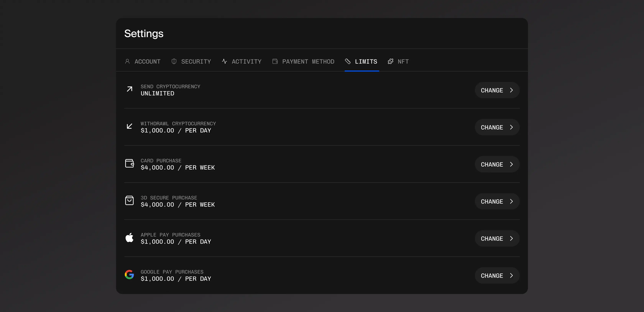Click the Google Pay logo icon
The height and width of the screenshot is (312, 644).
coord(129,274)
